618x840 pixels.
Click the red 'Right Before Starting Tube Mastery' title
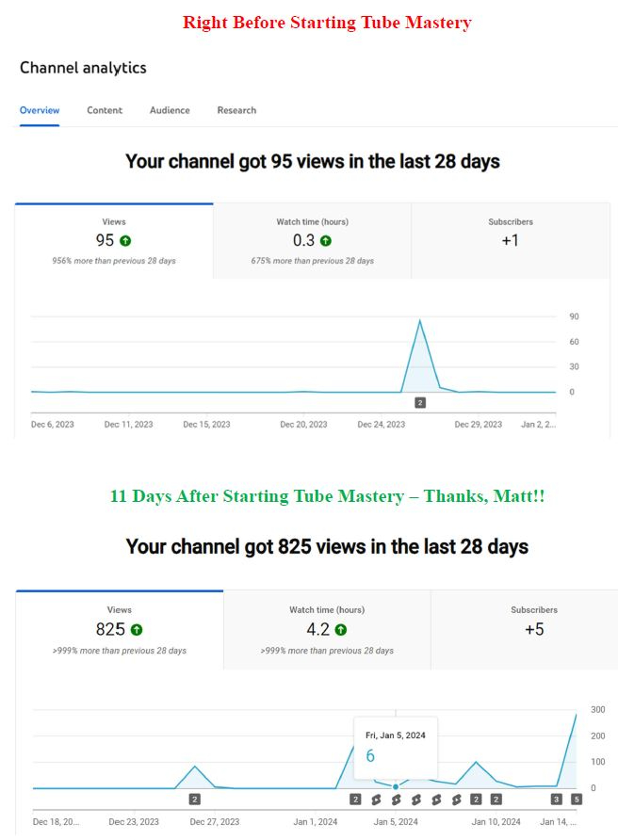327,23
